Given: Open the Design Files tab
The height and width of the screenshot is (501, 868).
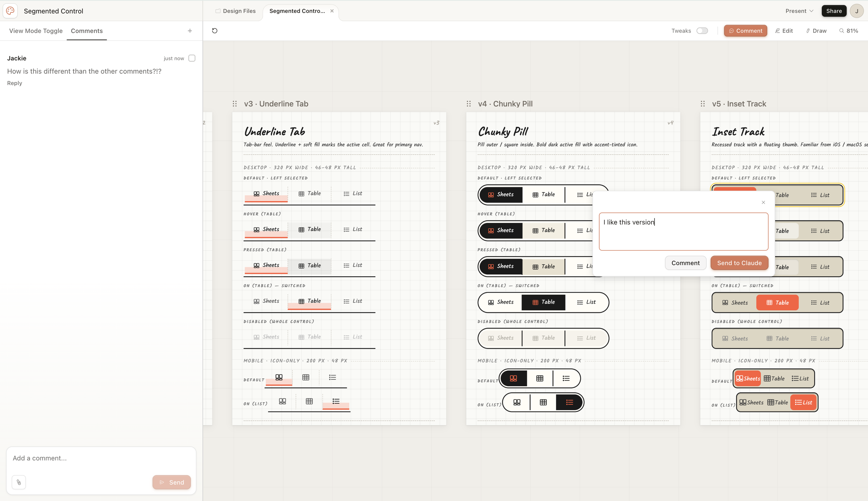Looking at the screenshot, I should coord(236,11).
